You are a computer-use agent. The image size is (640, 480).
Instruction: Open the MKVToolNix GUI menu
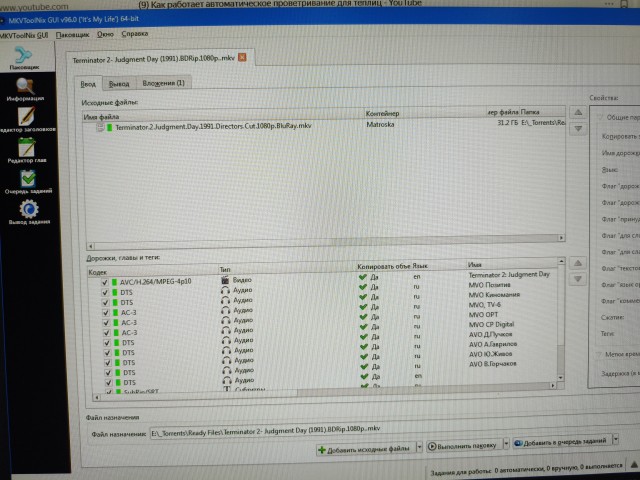24,36
